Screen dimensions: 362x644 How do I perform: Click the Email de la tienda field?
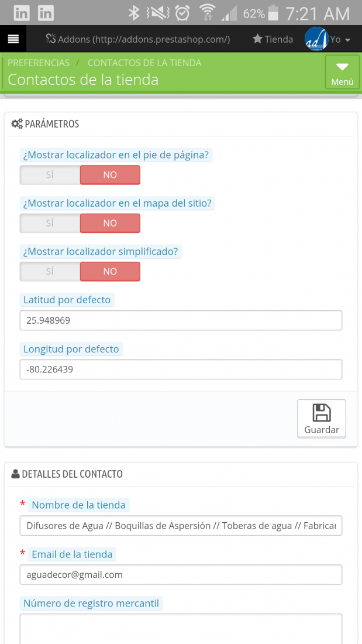[x=181, y=574]
